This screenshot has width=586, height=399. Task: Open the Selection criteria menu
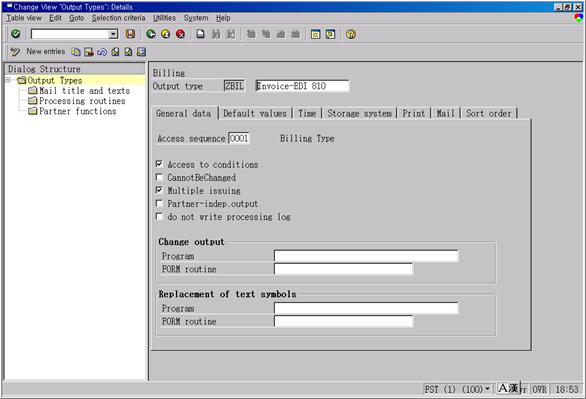pos(118,18)
